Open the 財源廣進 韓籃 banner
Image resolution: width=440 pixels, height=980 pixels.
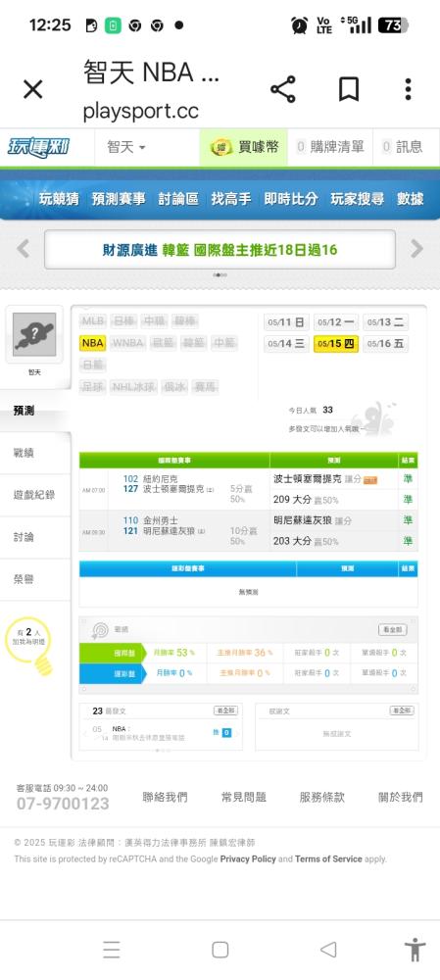220,249
